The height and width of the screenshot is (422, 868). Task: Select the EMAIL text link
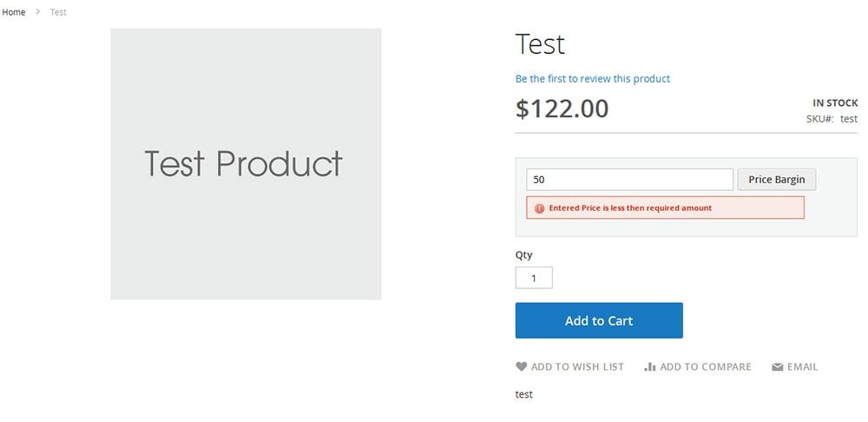(x=802, y=367)
